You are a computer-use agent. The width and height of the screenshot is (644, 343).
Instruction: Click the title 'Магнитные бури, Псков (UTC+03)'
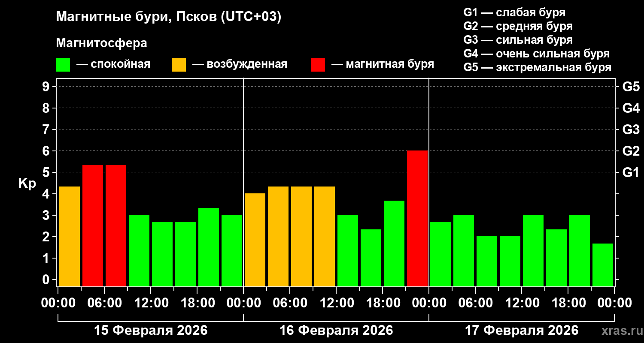[x=169, y=18]
